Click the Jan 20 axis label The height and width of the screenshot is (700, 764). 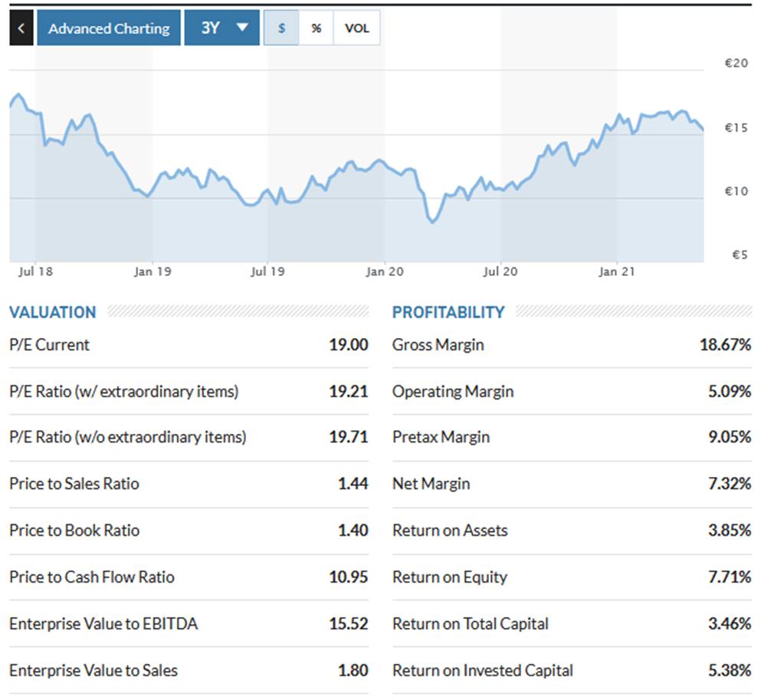click(385, 271)
